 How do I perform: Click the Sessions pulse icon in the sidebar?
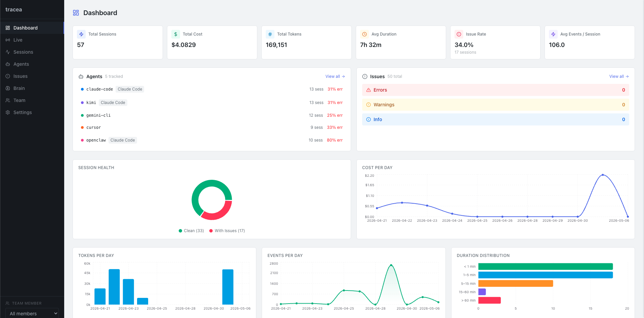coord(8,52)
